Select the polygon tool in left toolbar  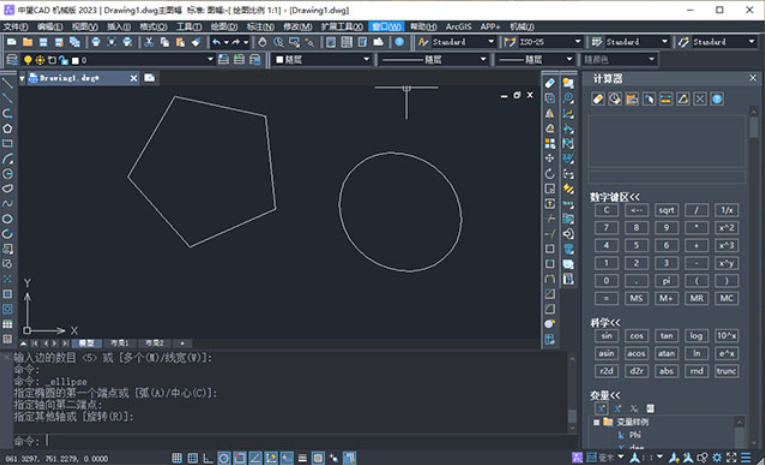[x=8, y=128]
